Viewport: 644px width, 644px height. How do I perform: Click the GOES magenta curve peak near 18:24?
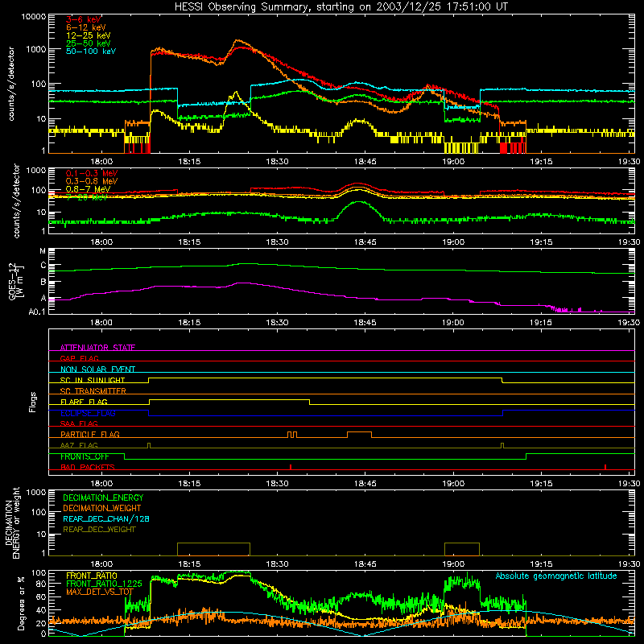pos(244,283)
